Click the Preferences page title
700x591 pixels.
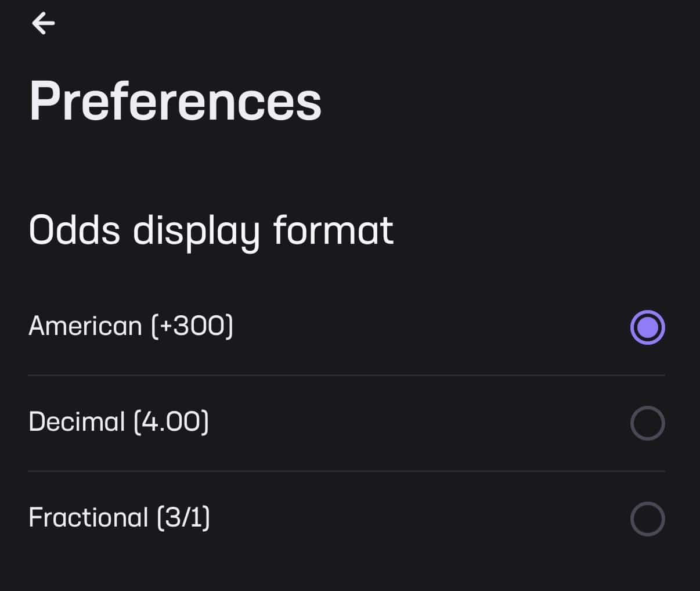coord(175,102)
